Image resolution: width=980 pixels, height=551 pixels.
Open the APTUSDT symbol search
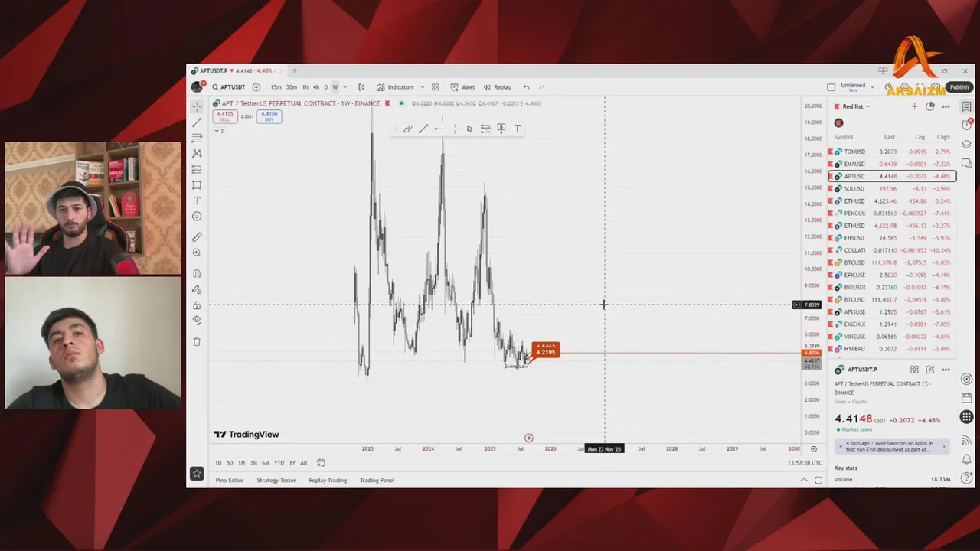[229, 87]
